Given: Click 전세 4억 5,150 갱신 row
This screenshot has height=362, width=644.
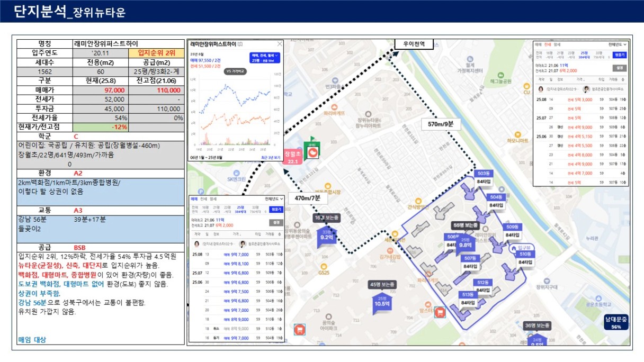Looking at the screenshot, I should (581, 136).
